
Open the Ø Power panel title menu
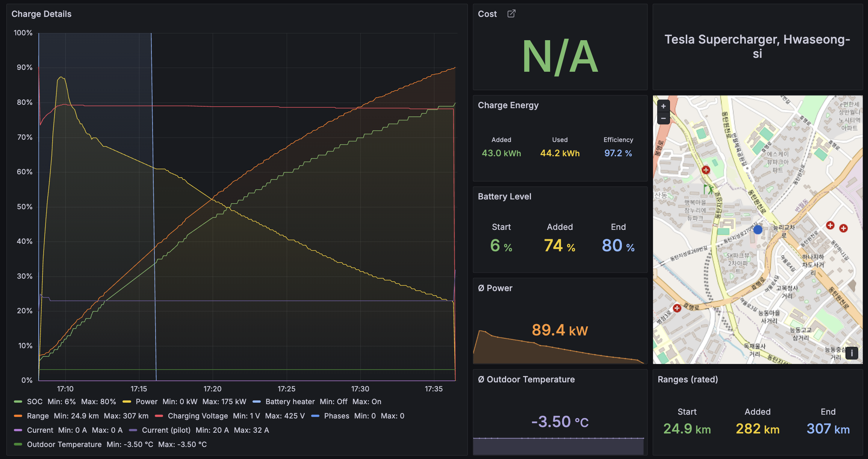[495, 288]
